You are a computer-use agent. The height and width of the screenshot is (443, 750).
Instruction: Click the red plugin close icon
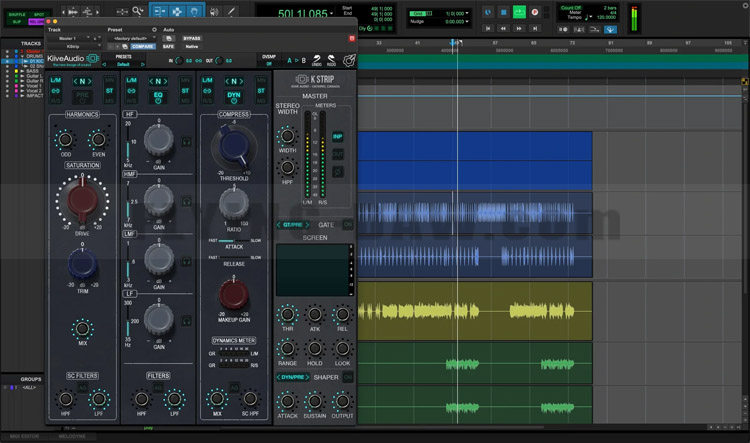[351, 38]
